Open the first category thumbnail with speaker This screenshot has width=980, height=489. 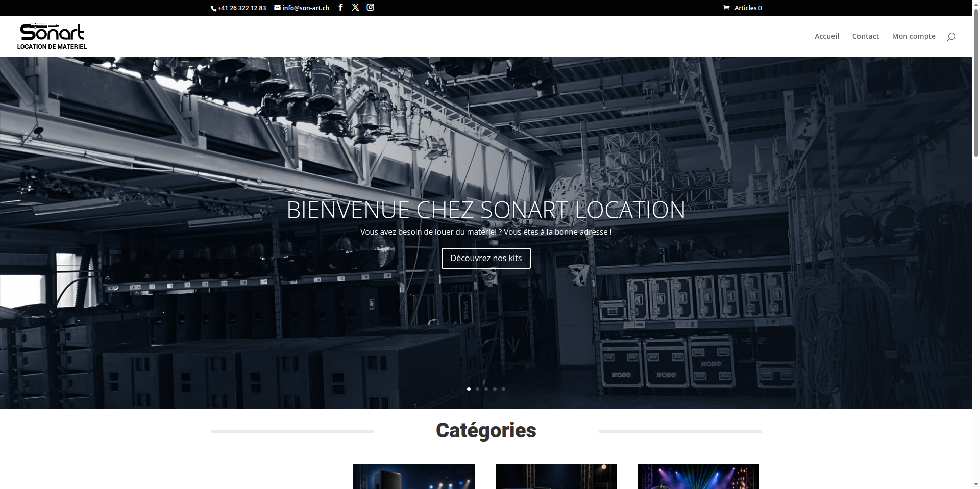coord(414,476)
